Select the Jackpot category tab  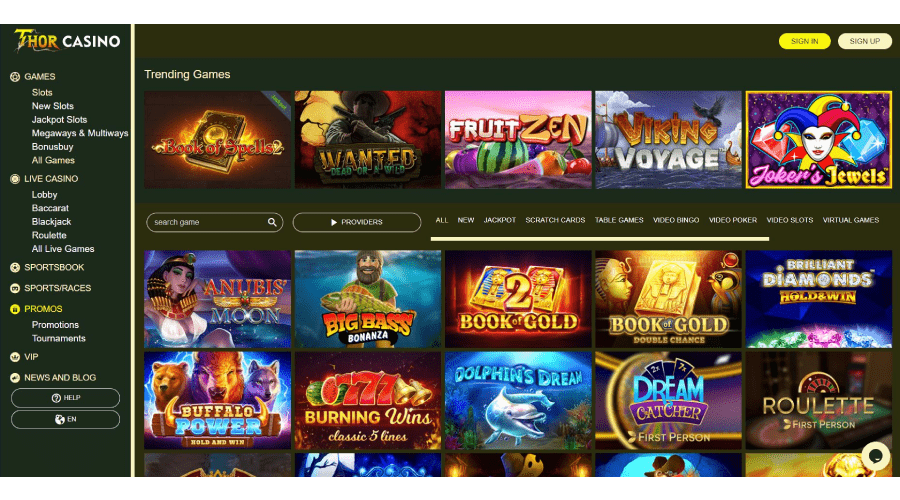click(499, 220)
